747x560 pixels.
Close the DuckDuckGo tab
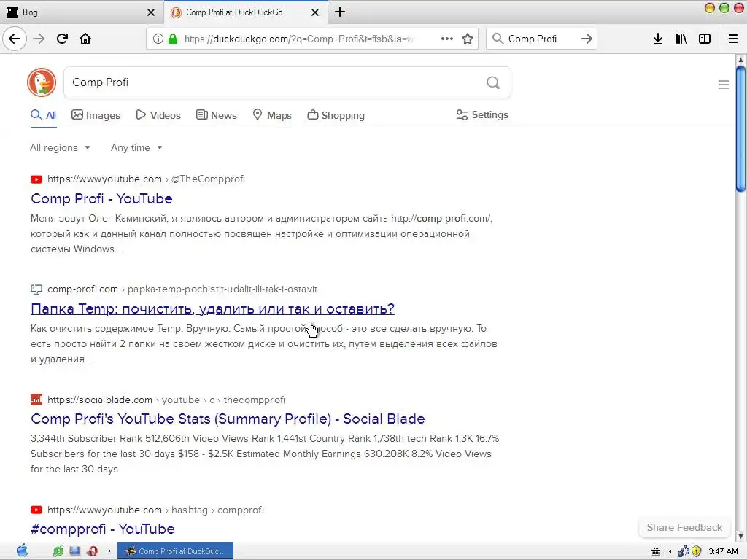(x=315, y=12)
